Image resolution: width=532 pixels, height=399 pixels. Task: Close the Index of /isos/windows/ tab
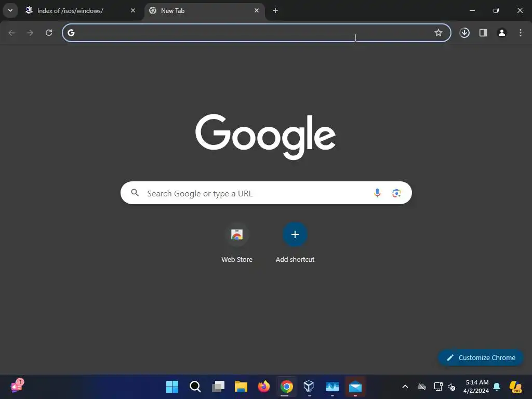(x=133, y=10)
